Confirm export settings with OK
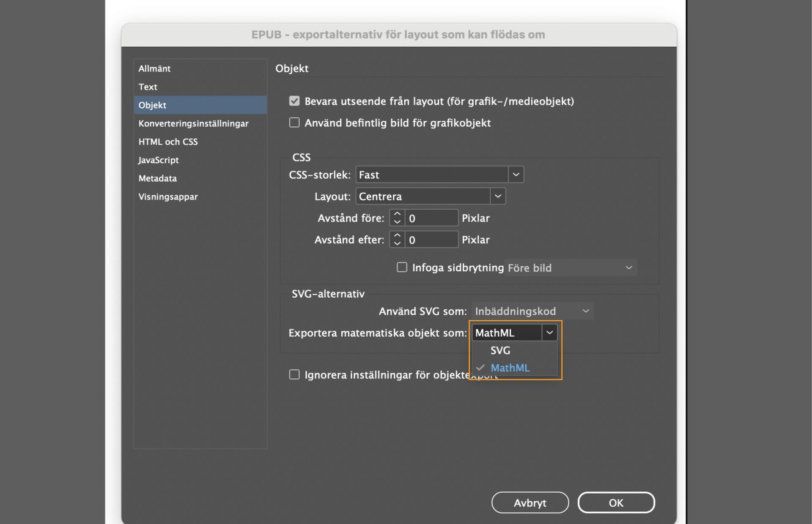 (x=616, y=502)
